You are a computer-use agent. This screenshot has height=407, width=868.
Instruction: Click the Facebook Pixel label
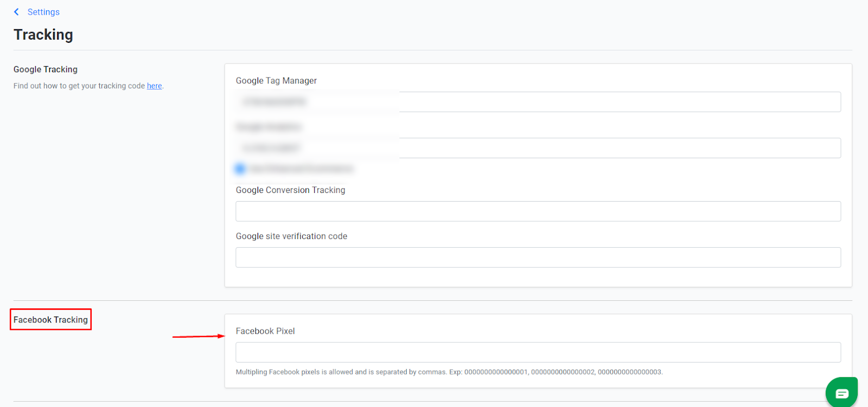point(265,331)
